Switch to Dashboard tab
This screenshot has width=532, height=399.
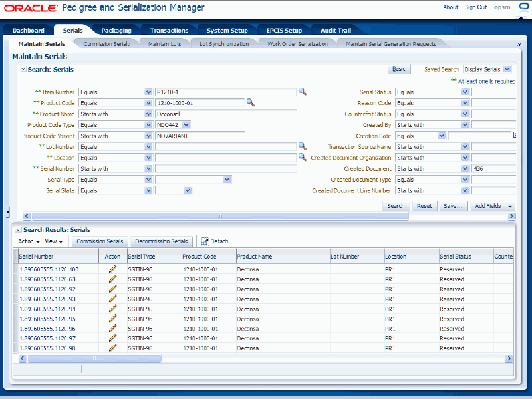tap(29, 30)
